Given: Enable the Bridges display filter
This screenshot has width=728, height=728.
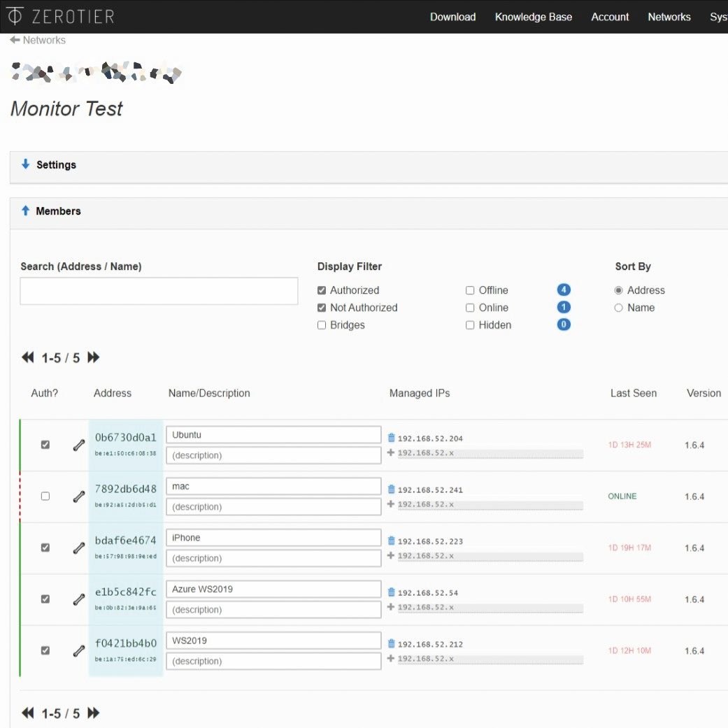Looking at the screenshot, I should pos(321,325).
